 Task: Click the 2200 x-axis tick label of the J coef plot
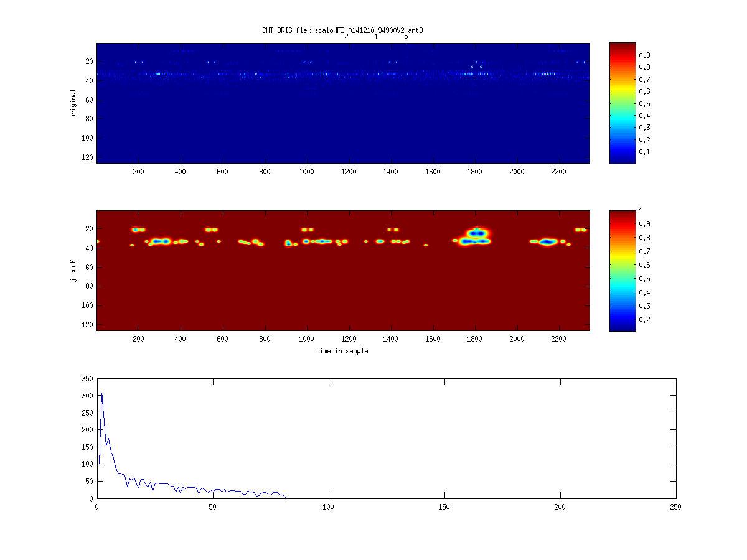(558, 339)
